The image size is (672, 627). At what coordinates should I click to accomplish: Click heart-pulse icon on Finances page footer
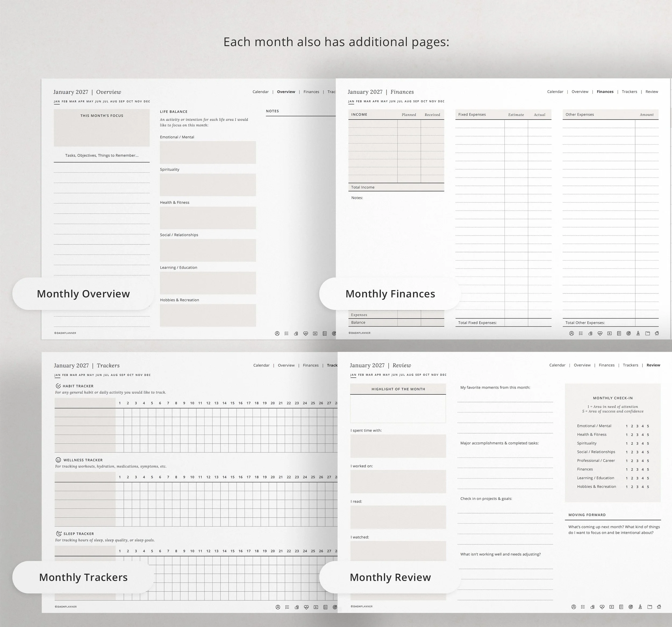[x=600, y=333]
